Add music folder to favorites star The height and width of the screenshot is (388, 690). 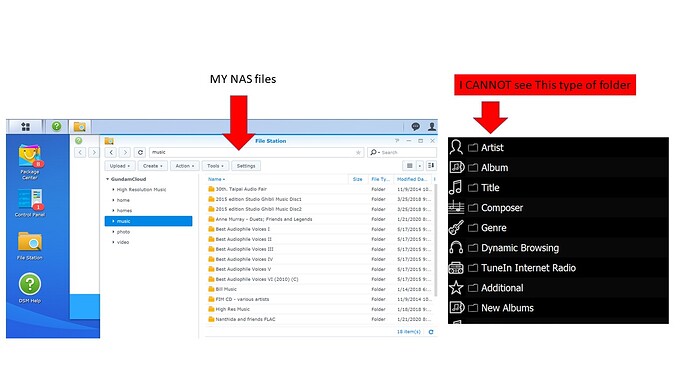pyautogui.click(x=358, y=153)
